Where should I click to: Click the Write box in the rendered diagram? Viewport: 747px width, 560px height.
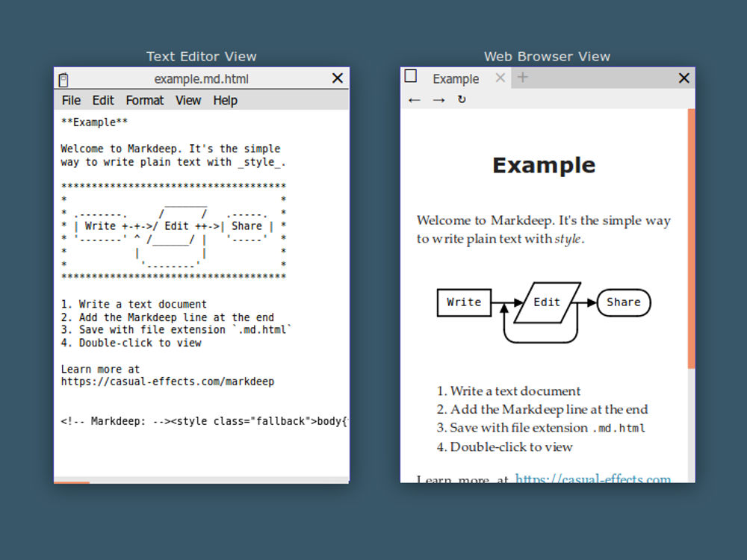(x=464, y=302)
